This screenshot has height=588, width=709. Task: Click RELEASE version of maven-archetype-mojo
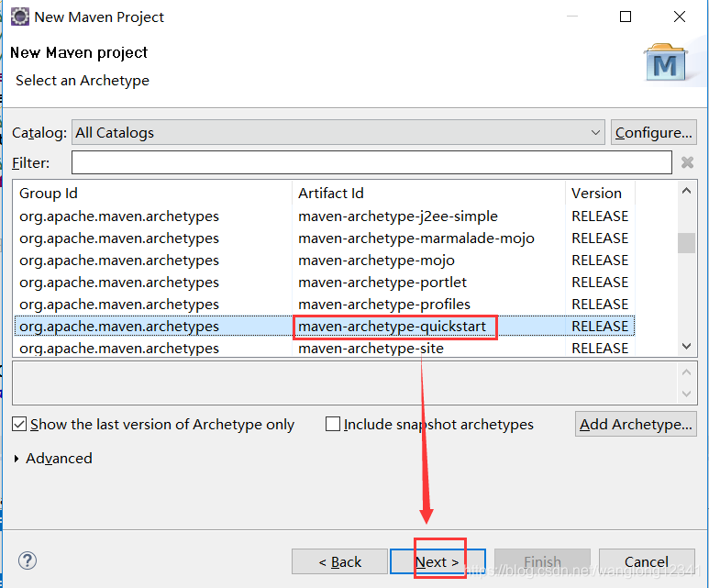(600, 261)
